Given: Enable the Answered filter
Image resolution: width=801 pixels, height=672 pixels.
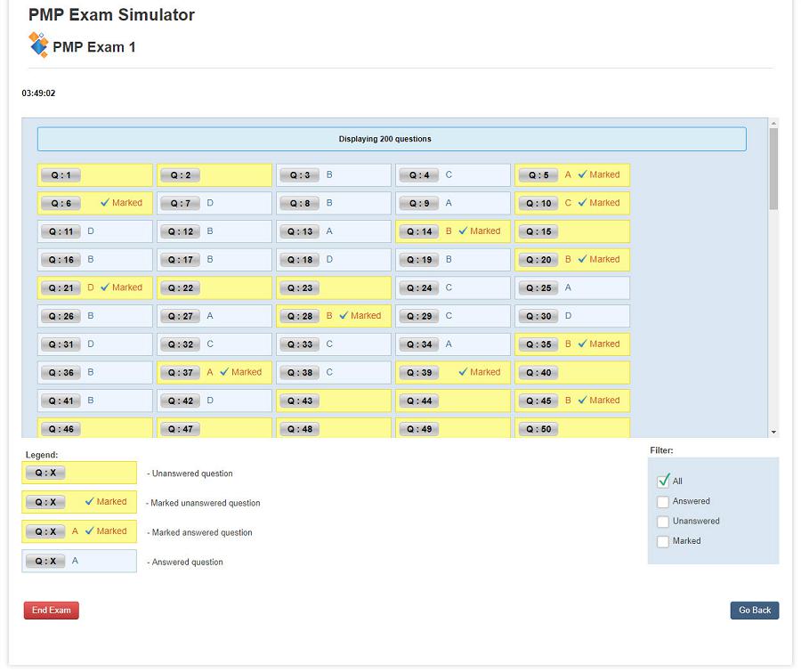Looking at the screenshot, I should 663,501.
